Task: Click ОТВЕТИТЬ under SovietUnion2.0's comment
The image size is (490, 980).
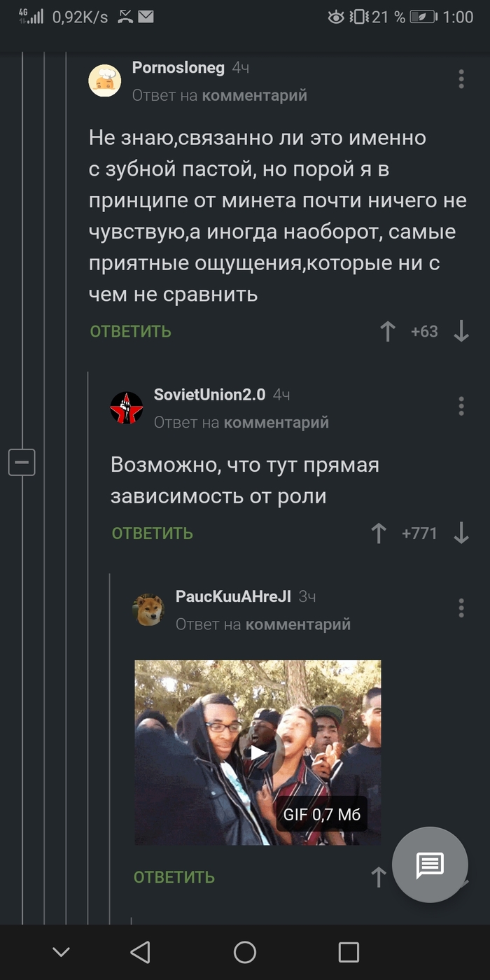Action: 152,533
